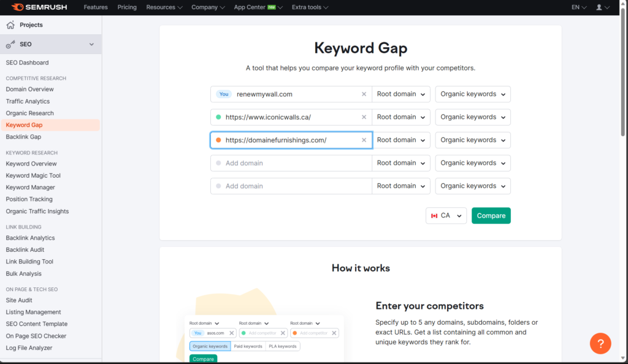
Task: Open Root domain dropdown for iconicwalls.ca
Action: [x=401, y=117]
